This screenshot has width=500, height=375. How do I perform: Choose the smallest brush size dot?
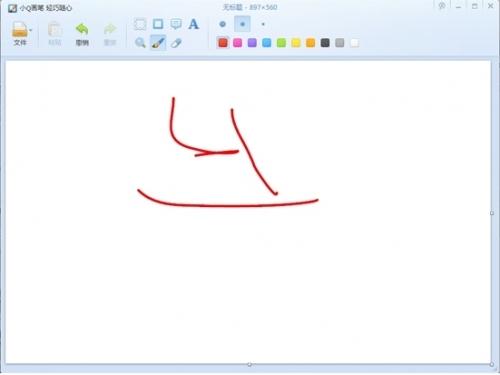point(263,24)
